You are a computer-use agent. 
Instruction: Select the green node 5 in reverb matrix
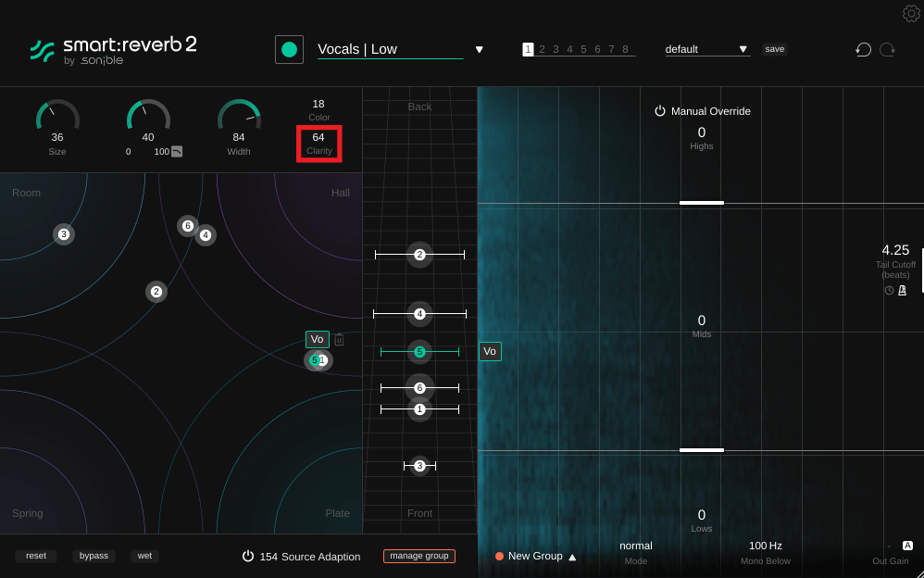coord(314,359)
